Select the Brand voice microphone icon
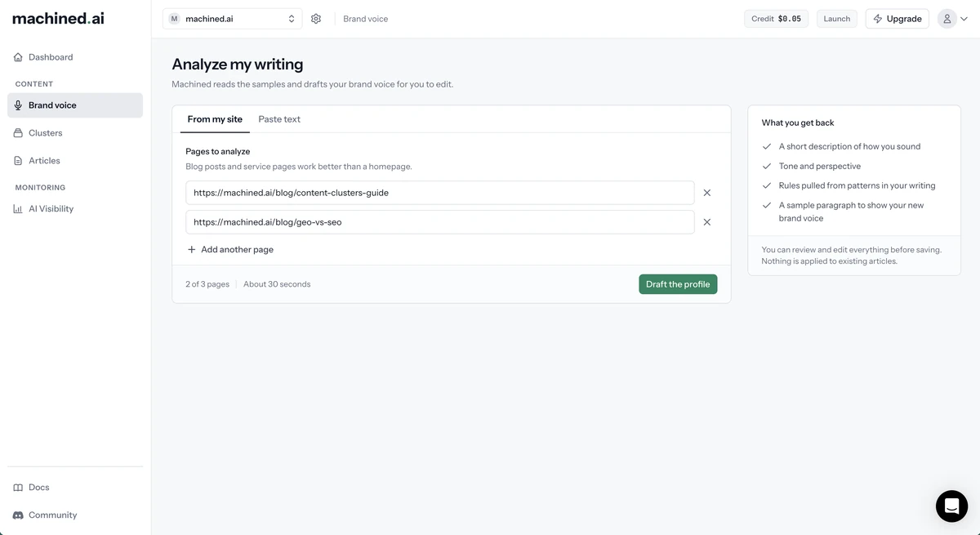 tap(18, 105)
